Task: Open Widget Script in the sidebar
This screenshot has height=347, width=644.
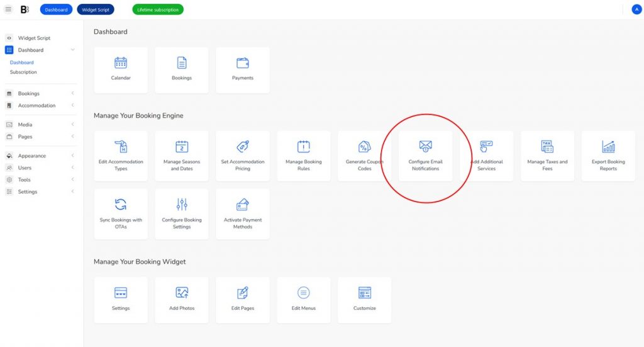Action: tap(34, 38)
